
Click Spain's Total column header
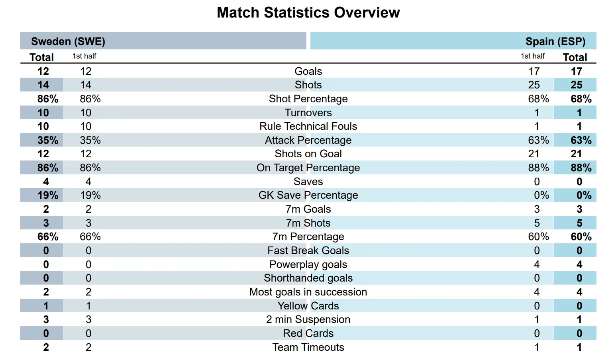[575, 57]
